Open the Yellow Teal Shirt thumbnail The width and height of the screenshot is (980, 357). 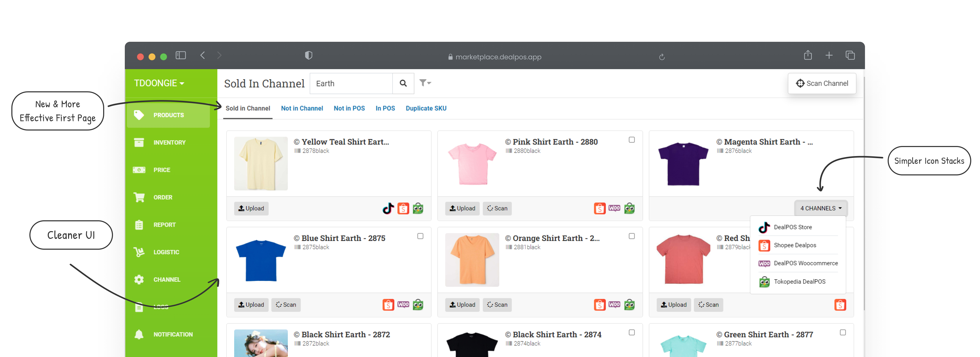[260, 163]
